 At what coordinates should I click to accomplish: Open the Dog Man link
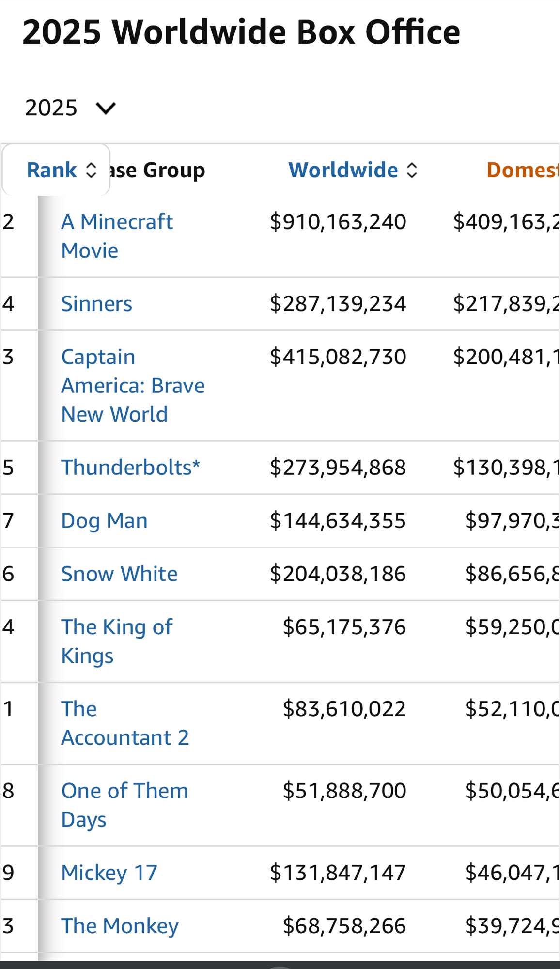pos(104,521)
